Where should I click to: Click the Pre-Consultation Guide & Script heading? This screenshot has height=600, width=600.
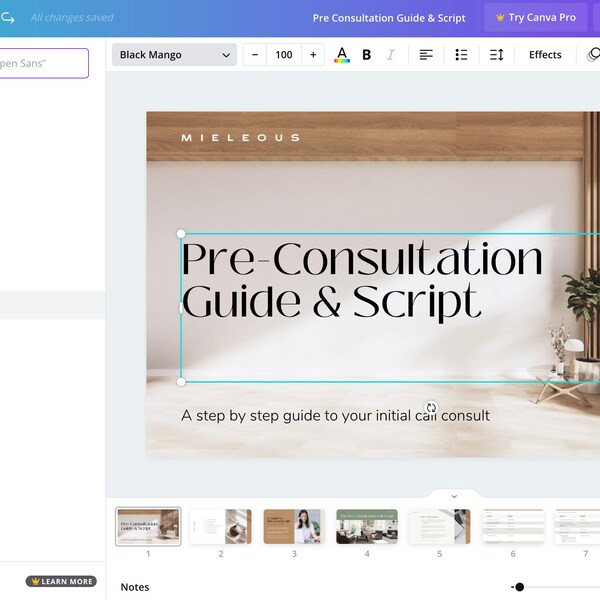[x=362, y=280]
